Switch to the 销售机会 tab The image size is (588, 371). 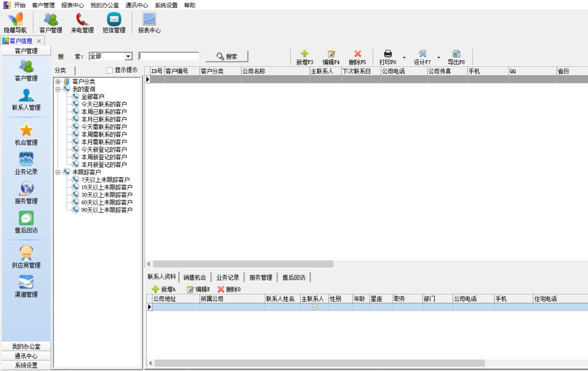[194, 278]
